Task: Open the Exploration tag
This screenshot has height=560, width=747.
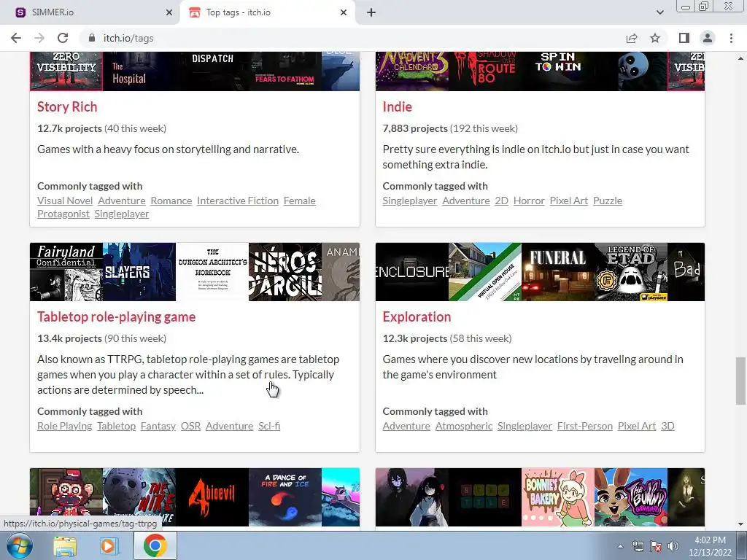Action: click(x=417, y=316)
